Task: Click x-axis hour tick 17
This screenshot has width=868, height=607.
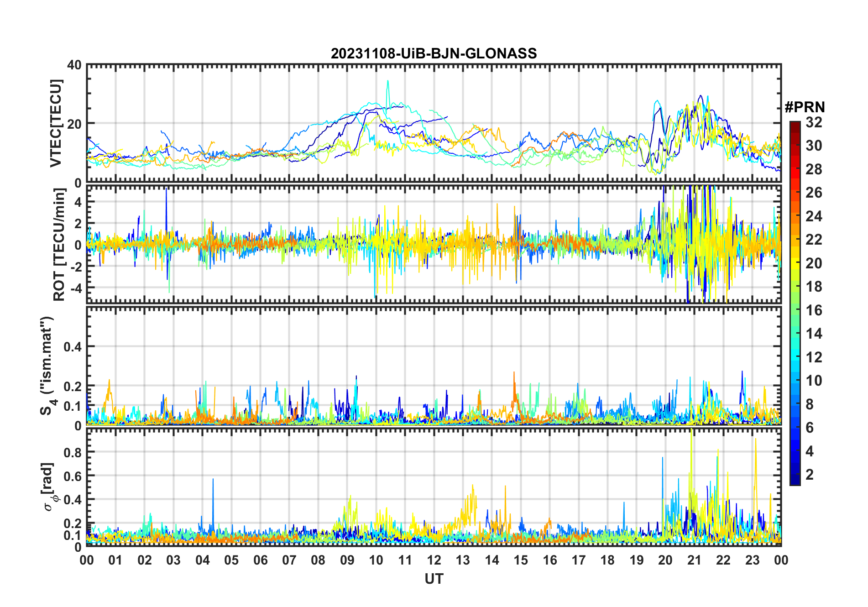Action: [579, 560]
